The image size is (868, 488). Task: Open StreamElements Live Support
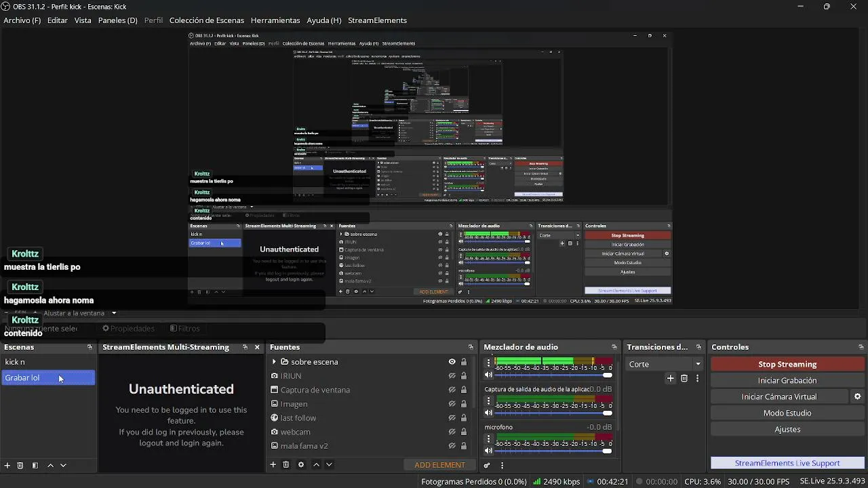787,463
